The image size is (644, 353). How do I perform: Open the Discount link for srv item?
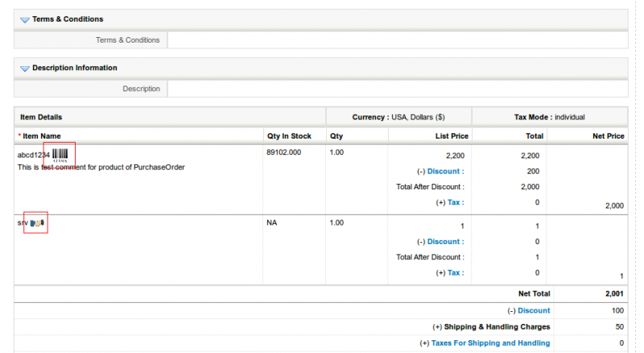445,242
